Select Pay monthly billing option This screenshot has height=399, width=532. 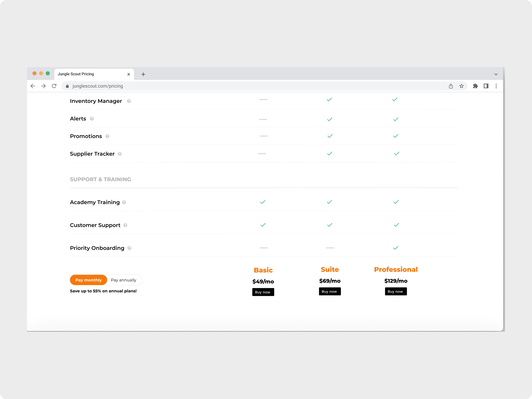[89, 280]
